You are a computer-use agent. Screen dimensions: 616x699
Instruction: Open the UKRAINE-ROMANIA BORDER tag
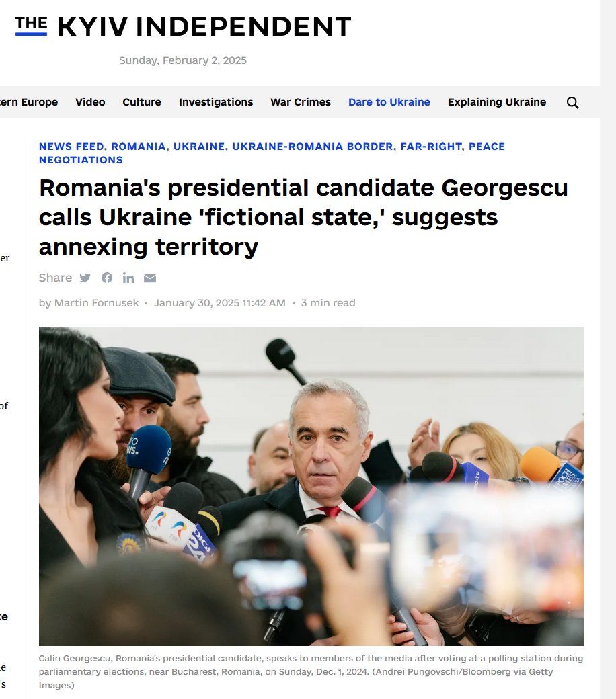312,147
